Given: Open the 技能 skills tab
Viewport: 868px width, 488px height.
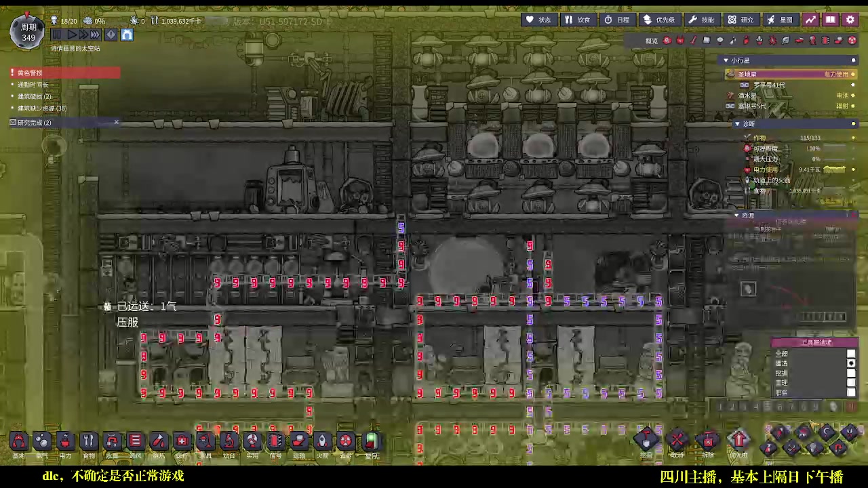Looking at the screenshot, I should (x=702, y=20).
